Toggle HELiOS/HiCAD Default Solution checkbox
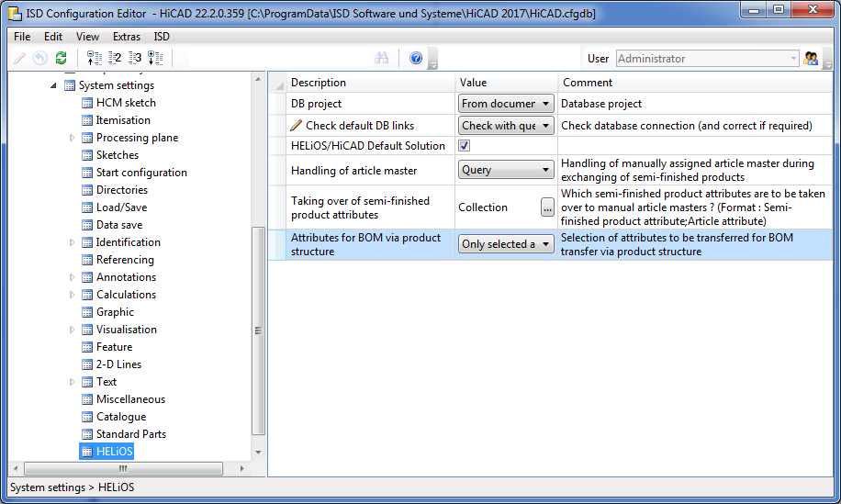841x504 pixels. (x=464, y=145)
